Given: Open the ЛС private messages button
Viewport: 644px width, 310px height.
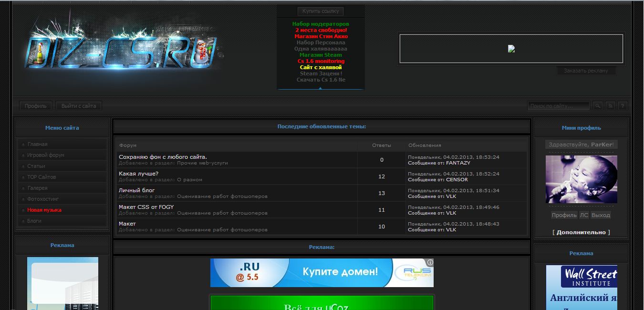Looking at the screenshot, I should [583, 215].
